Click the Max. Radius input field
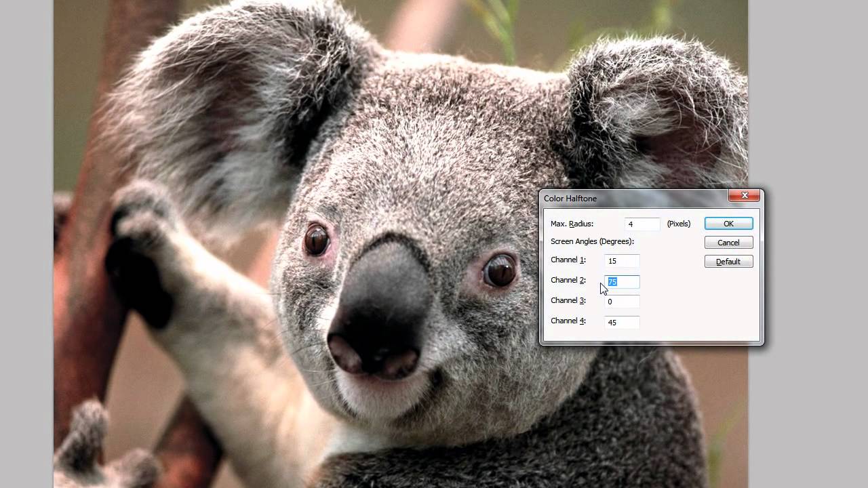This screenshot has height=488, width=868. (x=642, y=224)
